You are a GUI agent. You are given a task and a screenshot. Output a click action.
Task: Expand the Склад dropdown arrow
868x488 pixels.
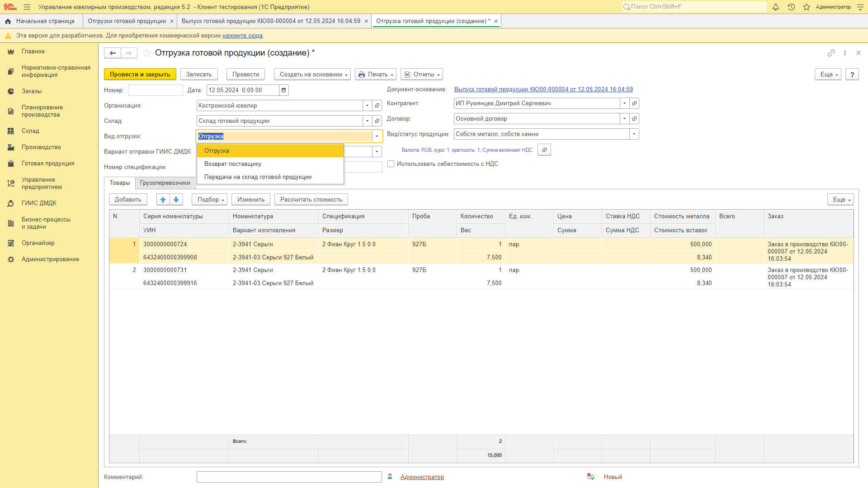[367, 121]
